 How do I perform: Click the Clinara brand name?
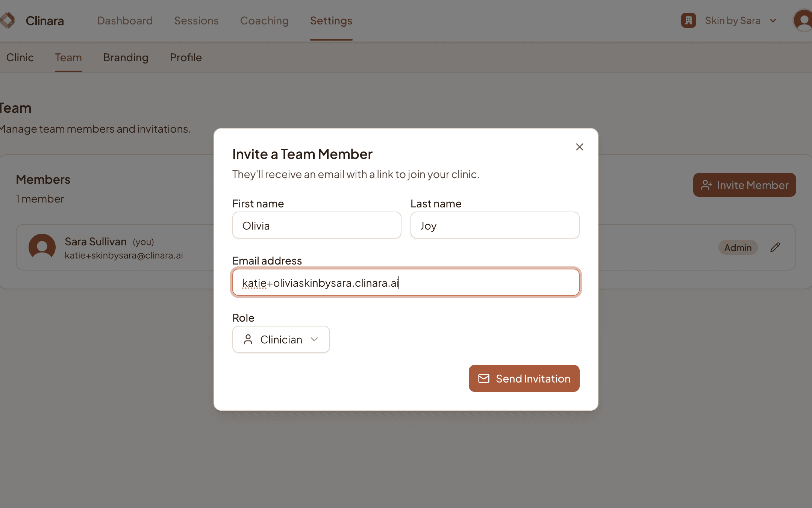tap(45, 21)
